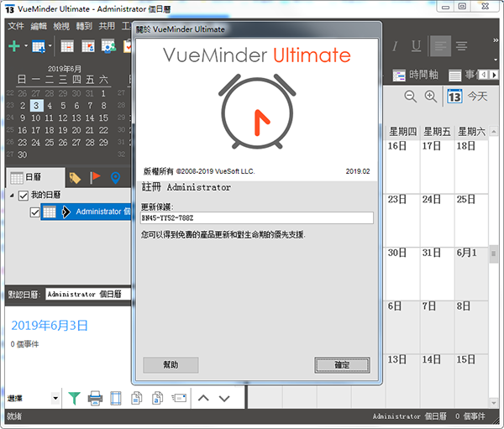Select June 15 in mini calendar
Viewport: 504px width, 429px height.
103,118
